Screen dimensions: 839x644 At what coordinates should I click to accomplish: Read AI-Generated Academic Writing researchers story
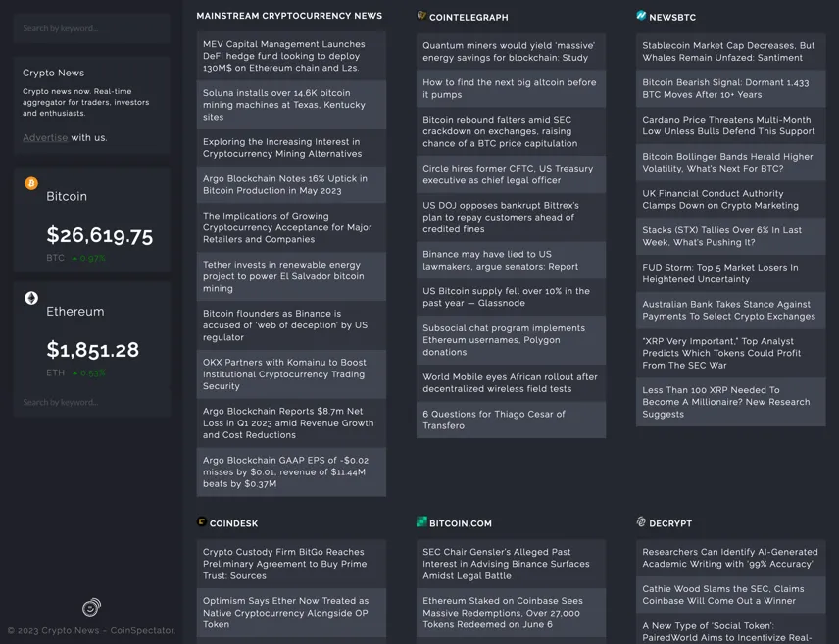point(731,558)
